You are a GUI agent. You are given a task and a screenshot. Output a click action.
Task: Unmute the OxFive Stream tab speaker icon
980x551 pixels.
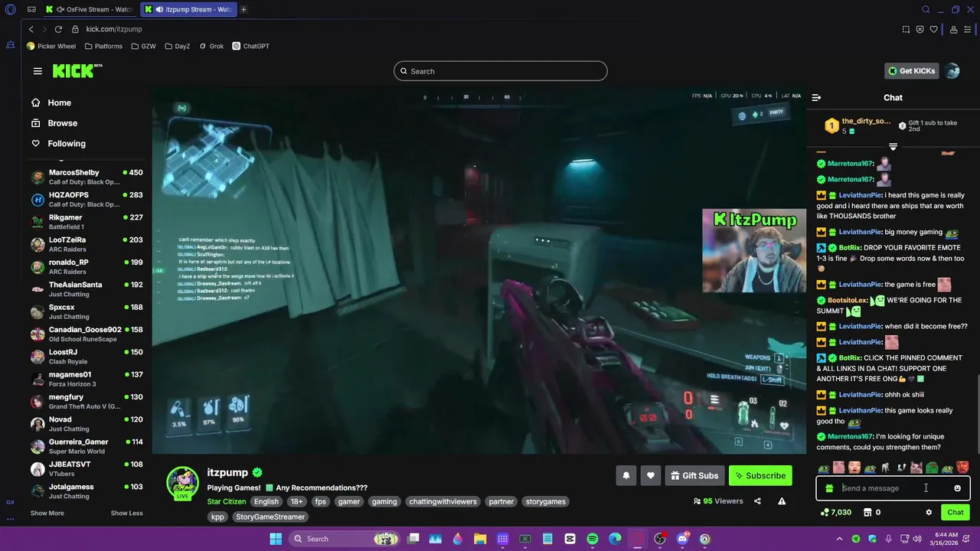[x=60, y=9]
